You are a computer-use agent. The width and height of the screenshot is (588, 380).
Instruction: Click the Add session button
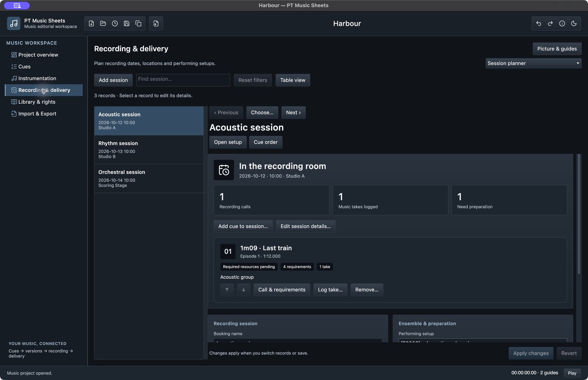[x=113, y=80]
